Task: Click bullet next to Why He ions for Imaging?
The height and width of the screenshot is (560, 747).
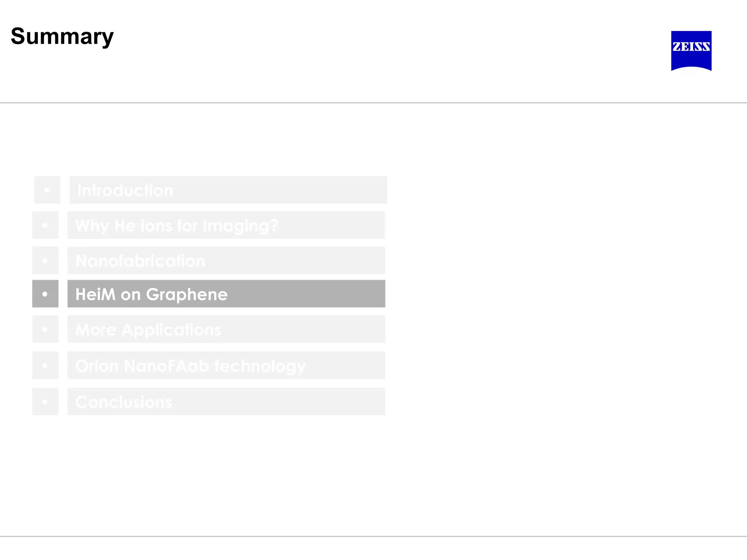Action: point(45,225)
